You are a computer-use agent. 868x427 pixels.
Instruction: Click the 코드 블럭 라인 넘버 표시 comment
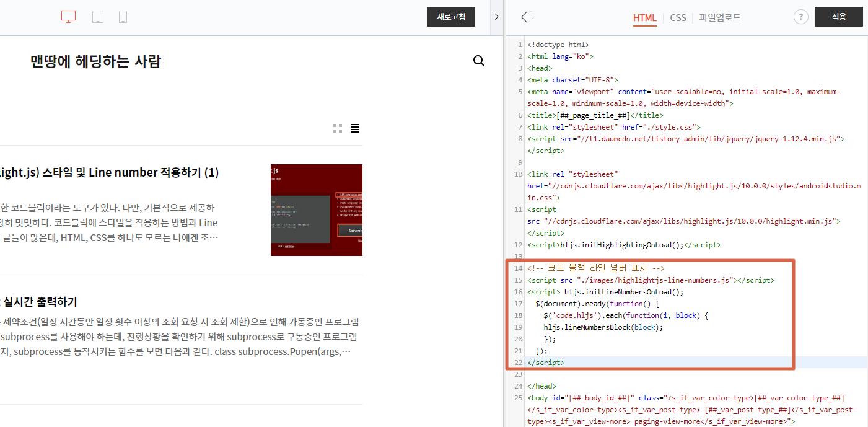coord(596,268)
